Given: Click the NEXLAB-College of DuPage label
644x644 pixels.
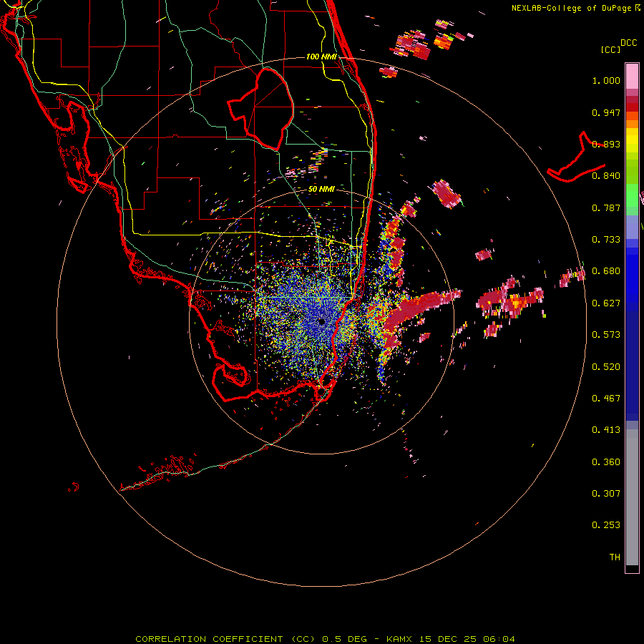Looking at the screenshot, I should 572,8.
